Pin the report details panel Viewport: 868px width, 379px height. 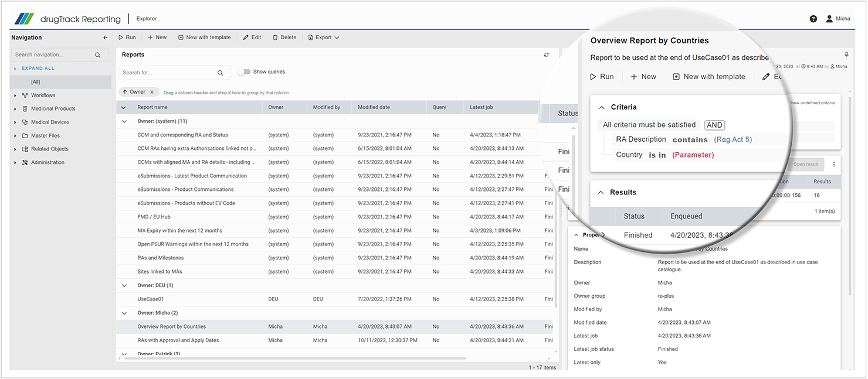pyautogui.click(x=846, y=54)
